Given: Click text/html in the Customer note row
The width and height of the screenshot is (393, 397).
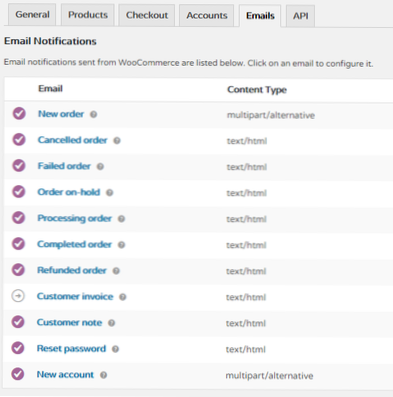Looking at the screenshot, I should point(246,323).
